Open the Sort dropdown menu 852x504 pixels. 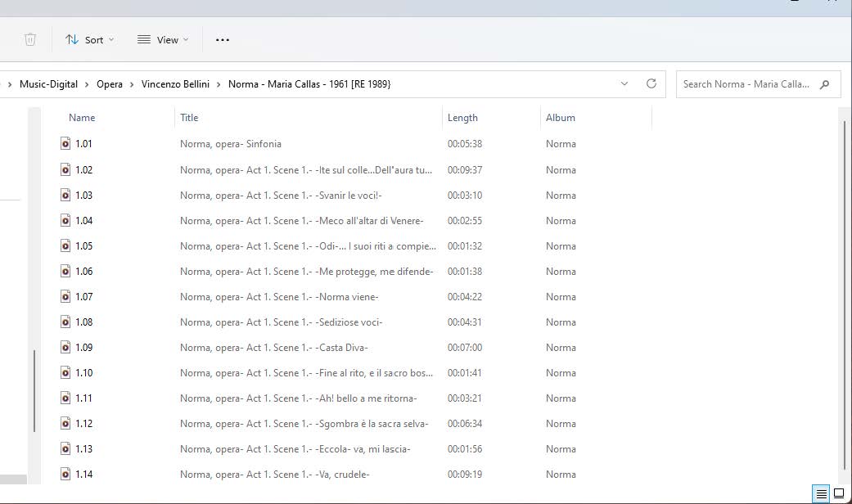[90, 39]
